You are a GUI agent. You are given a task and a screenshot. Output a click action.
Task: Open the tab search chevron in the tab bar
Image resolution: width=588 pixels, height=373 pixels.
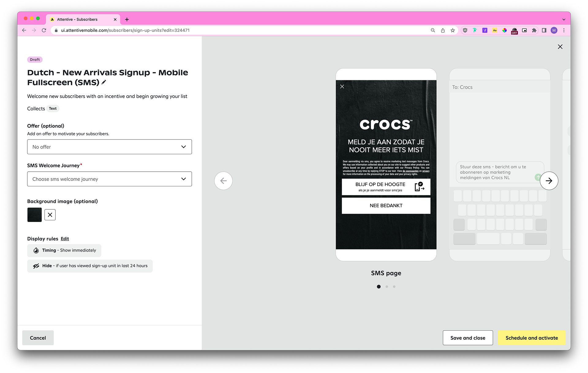click(x=564, y=19)
